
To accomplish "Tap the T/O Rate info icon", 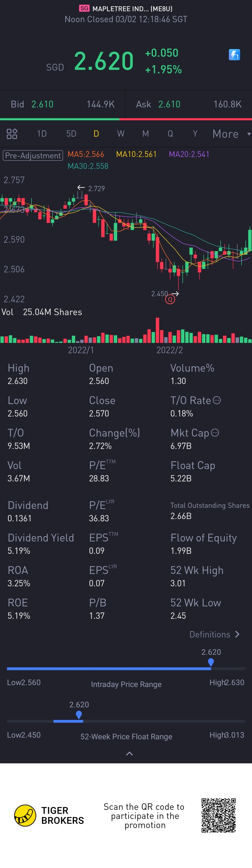I will pyautogui.click(x=217, y=400).
